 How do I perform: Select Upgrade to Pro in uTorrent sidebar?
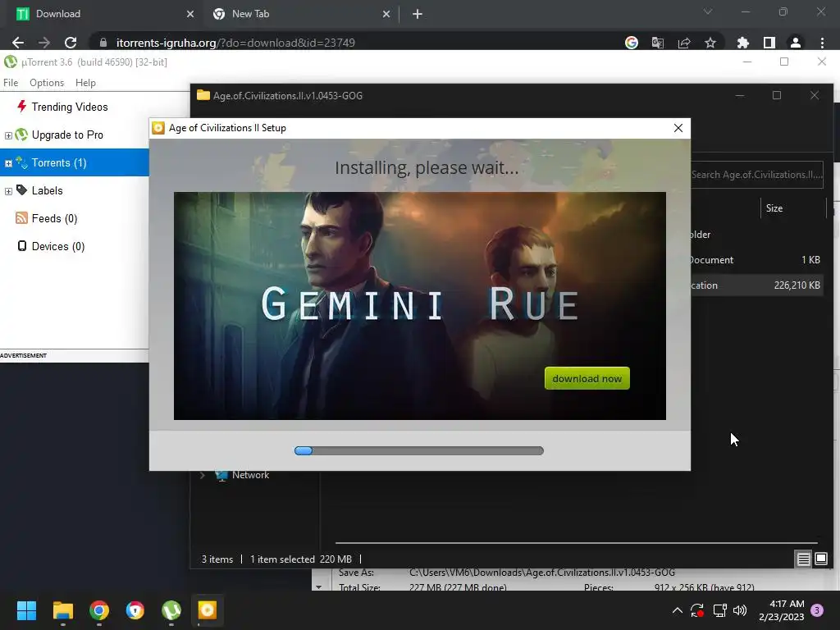67,135
